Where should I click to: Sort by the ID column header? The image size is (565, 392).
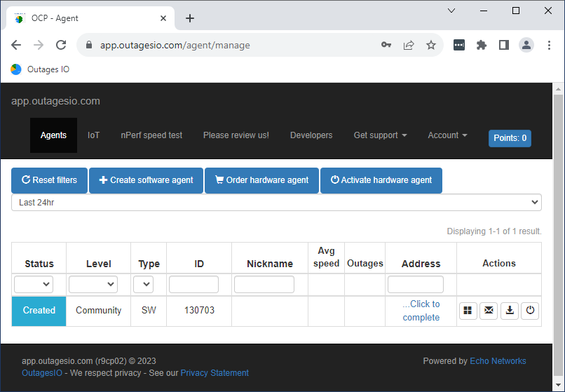click(199, 264)
